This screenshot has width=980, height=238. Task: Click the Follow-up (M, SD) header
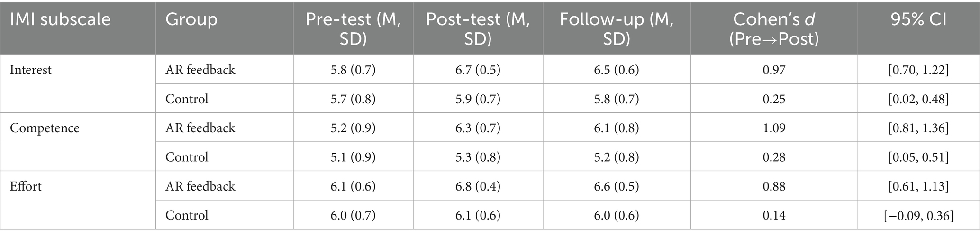tap(616, 28)
